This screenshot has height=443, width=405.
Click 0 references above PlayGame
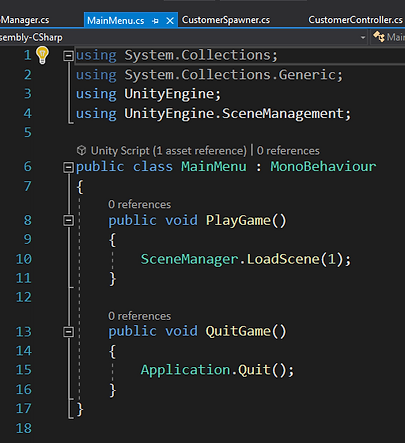(139, 204)
